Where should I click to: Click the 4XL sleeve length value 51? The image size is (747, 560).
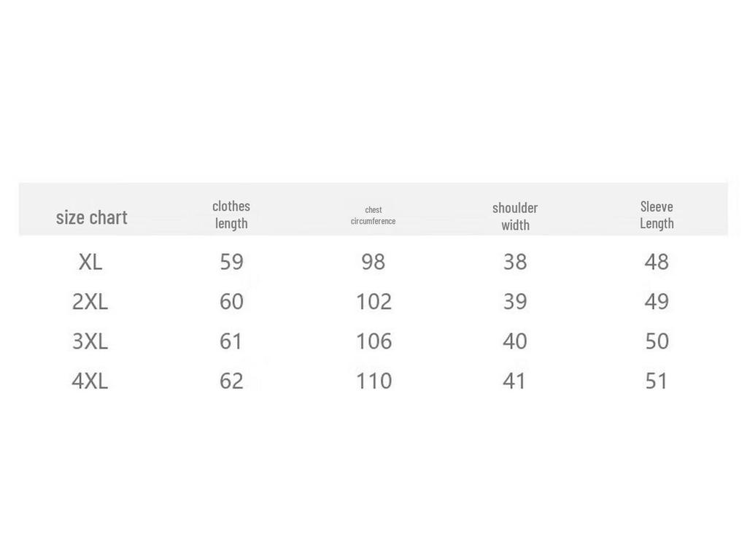[657, 381]
